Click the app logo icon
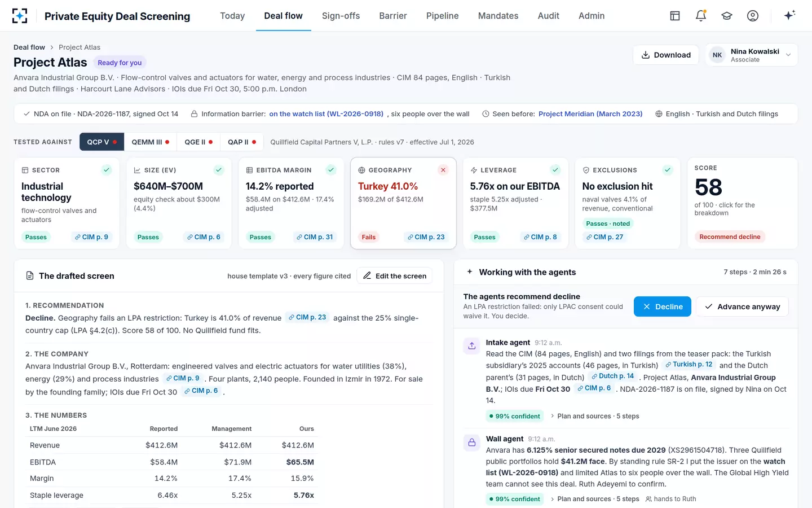Image resolution: width=812 pixels, height=508 pixels. click(x=20, y=16)
